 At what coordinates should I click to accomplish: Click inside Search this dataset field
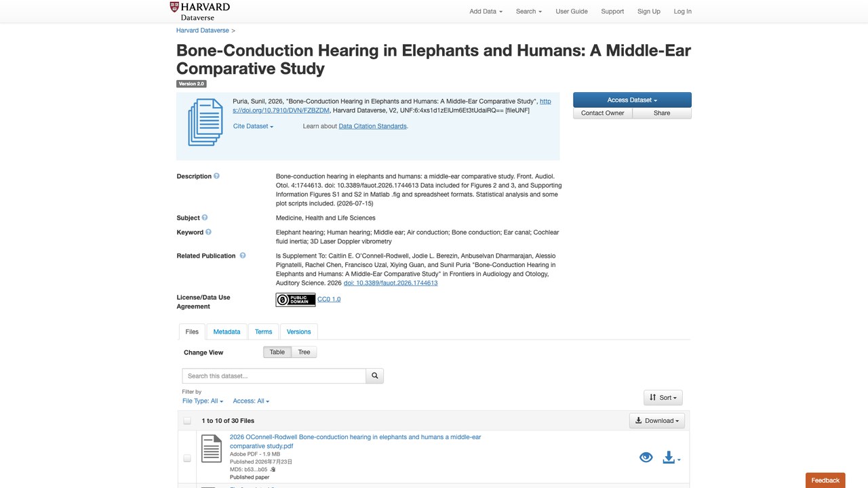(274, 375)
